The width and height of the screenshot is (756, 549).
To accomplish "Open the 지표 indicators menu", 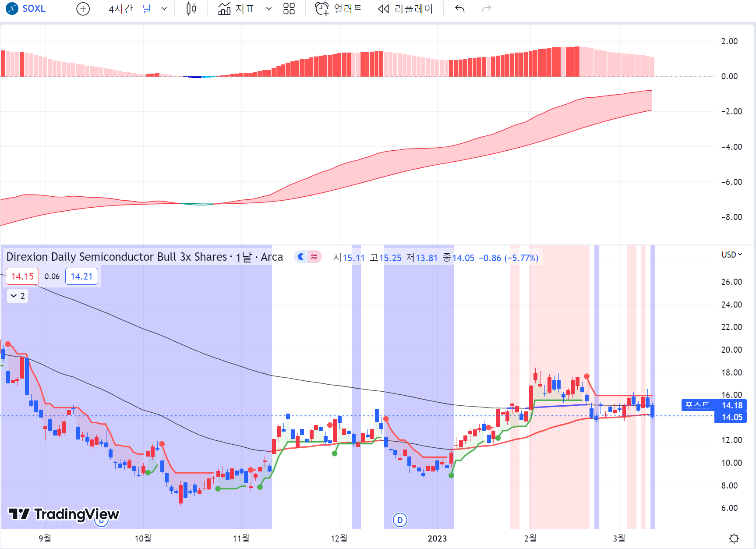I will [237, 9].
